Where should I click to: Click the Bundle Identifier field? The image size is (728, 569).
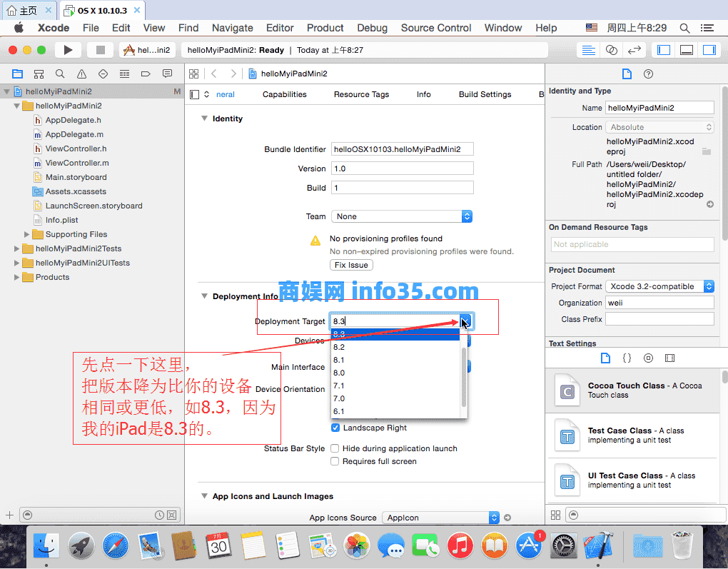click(x=403, y=149)
